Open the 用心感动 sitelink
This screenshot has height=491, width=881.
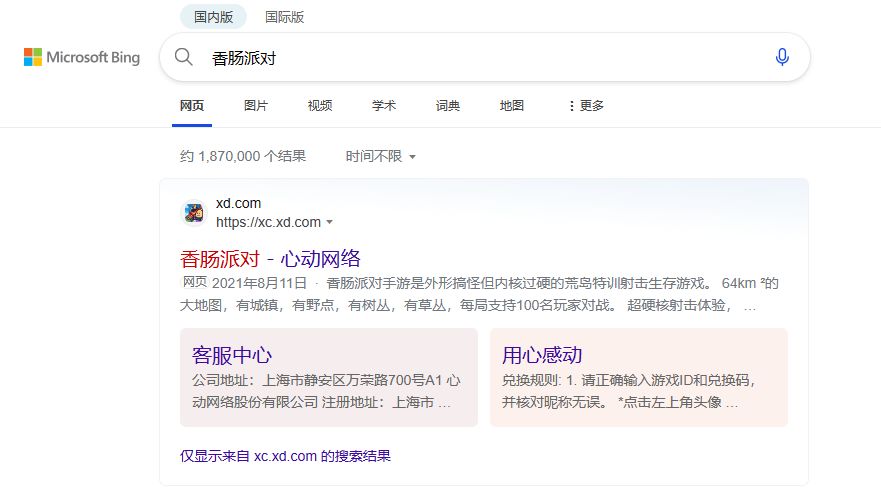542,355
